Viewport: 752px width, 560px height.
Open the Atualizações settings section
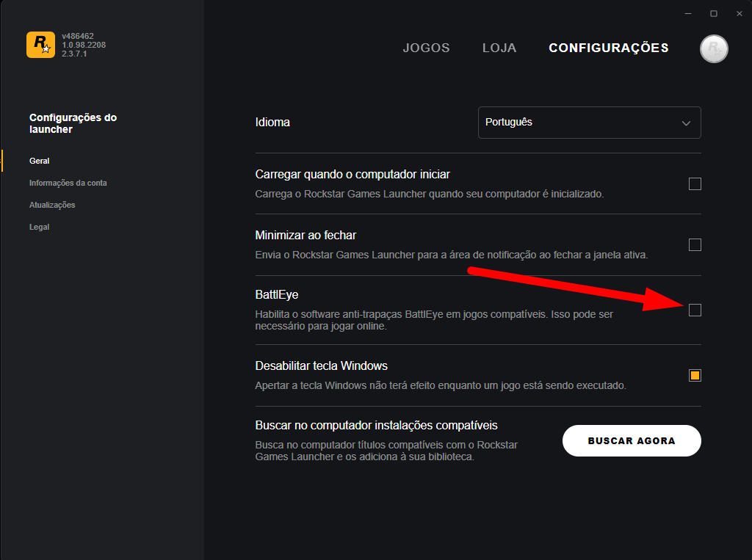(x=52, y=206)
